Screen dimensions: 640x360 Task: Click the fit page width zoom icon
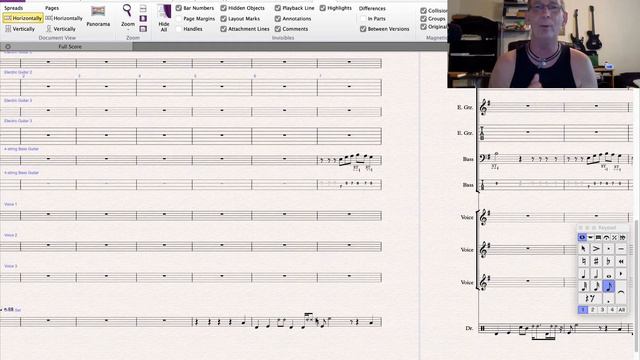[143, 8]
